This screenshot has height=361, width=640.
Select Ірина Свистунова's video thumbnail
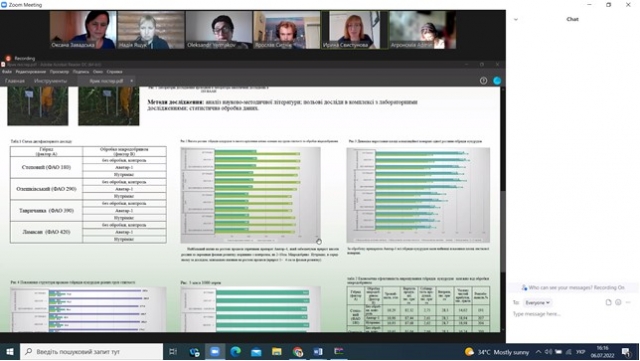[354, 30]
